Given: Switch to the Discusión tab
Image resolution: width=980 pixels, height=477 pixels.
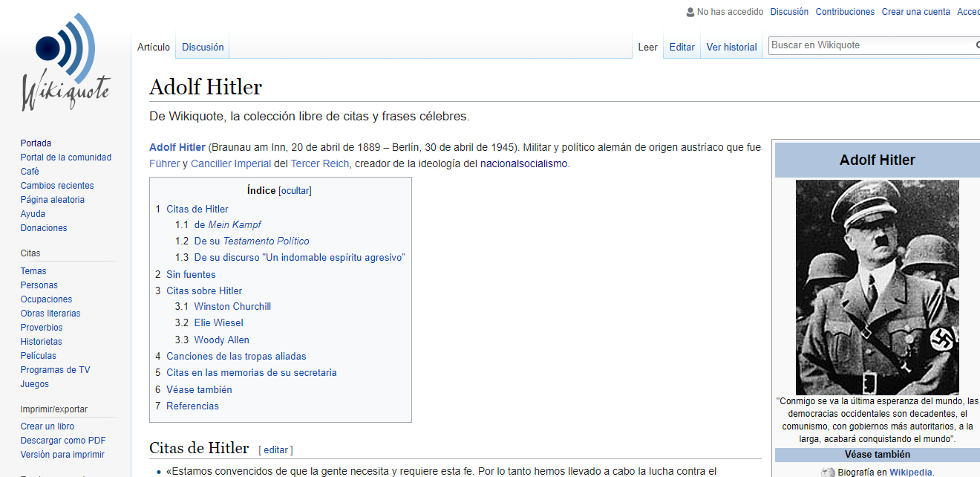Looking at the screenshot, I should coord(203,47).
